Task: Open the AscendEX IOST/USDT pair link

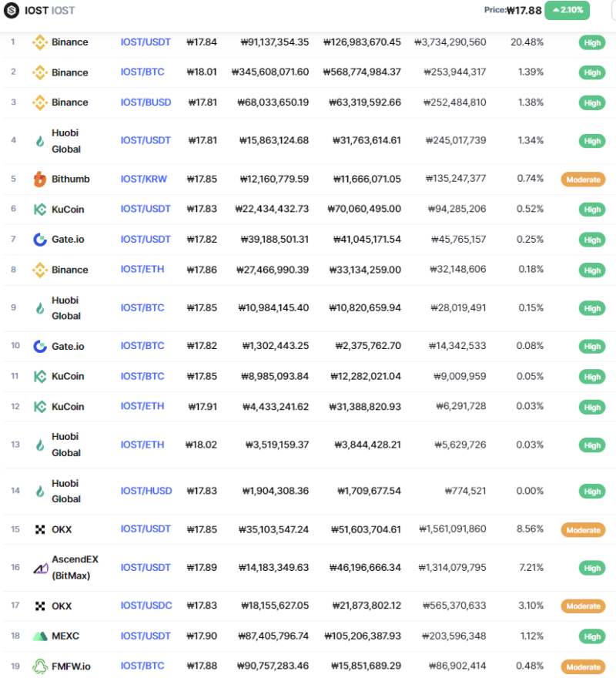Action: [x=146, y=567]
